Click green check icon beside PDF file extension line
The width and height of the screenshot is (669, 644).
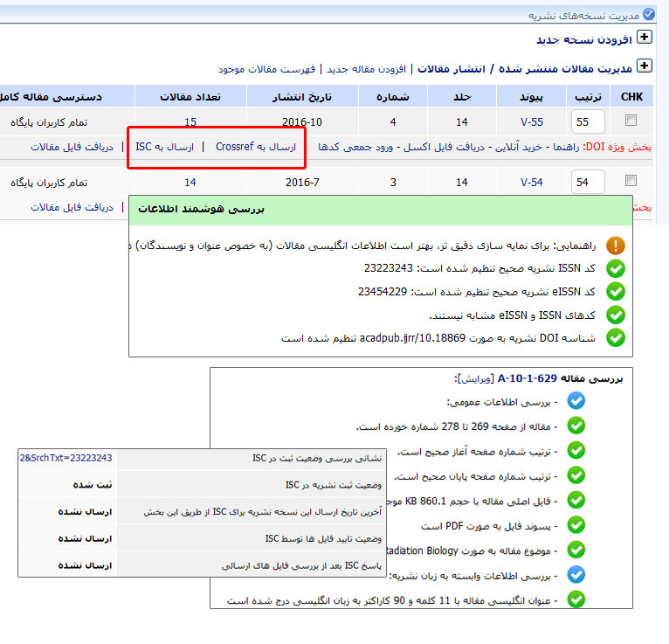(576, 526)
